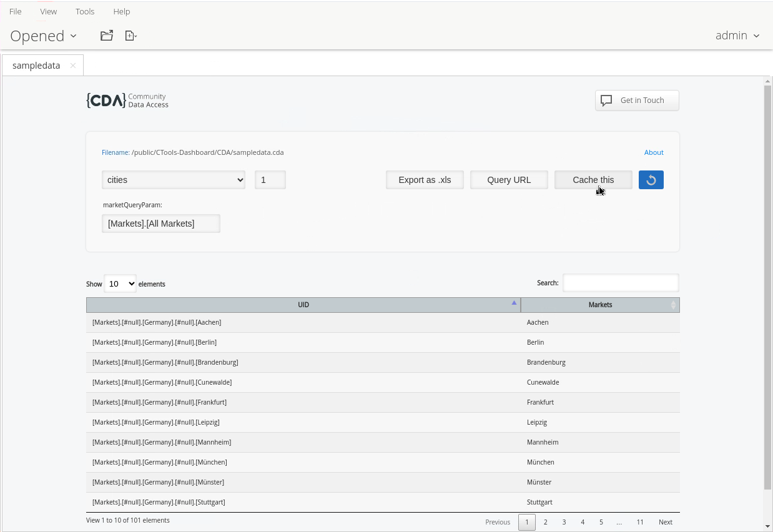Sort table by Markets column
Viewport: 773px width, 532px height.
[599, 305]
